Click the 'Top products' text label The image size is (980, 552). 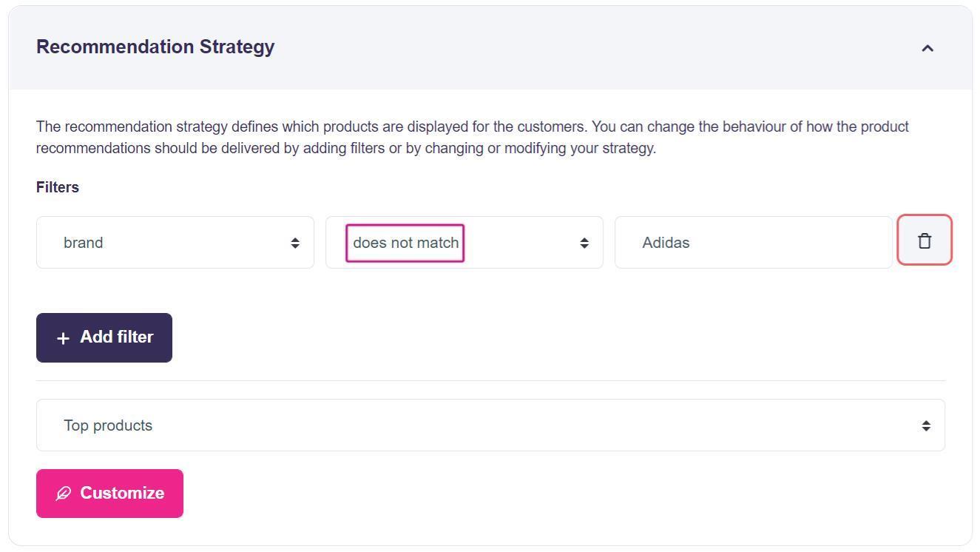[108, 425]
